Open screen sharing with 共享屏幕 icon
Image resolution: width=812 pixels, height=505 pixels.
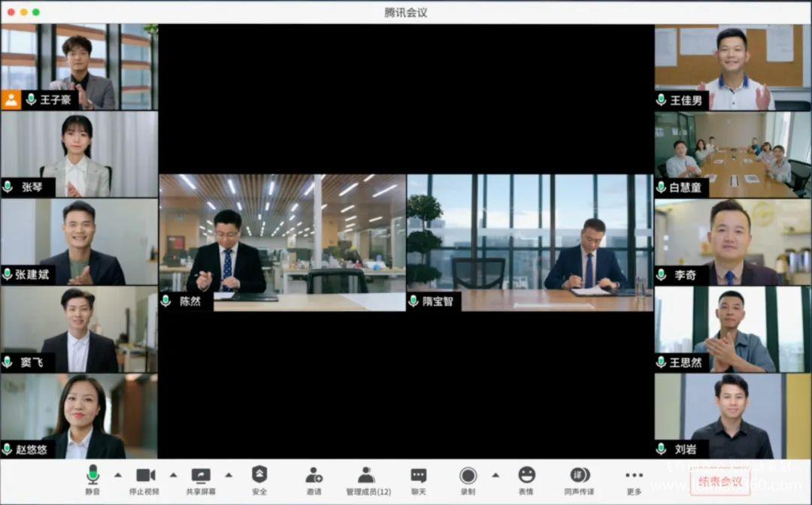[x=200, y=475]
